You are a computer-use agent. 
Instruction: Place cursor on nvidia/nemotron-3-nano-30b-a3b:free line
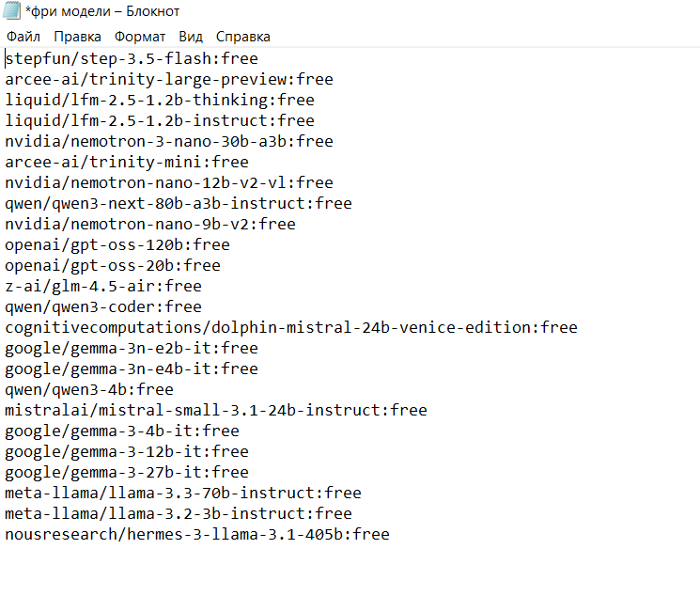click(x=169, y=141)
